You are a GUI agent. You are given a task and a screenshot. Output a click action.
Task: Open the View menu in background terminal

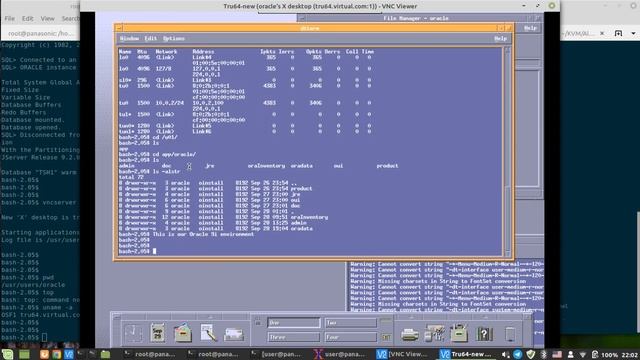point(47,18)
